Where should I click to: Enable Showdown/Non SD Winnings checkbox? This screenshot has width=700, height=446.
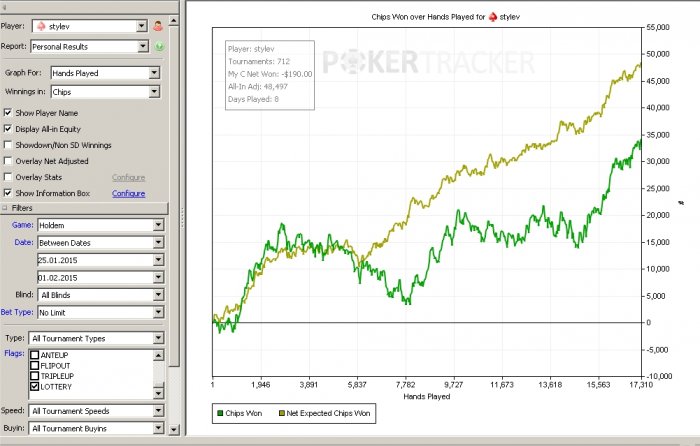coord(8,145)
